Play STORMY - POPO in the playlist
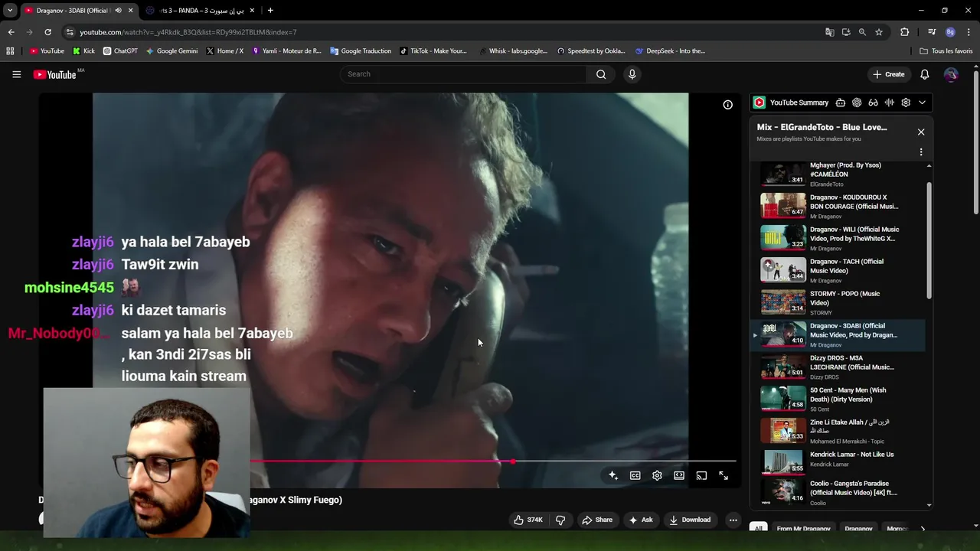This screenshot has width=980, height=551. point(838,302)
